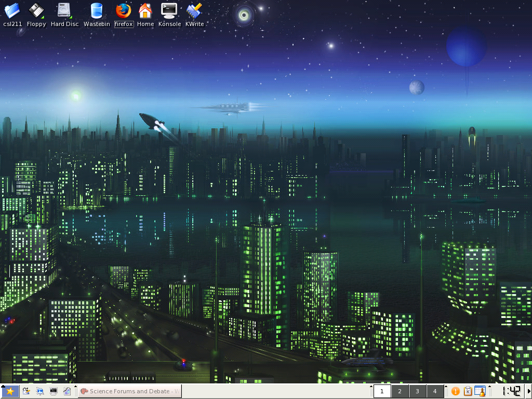The image size is (532, 399).
Task: Click the panel clock showing 1:42
Action: (511, 391)
